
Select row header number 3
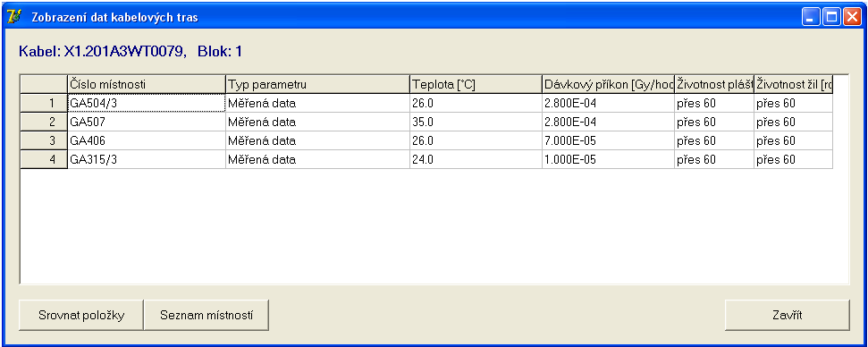click(44, 140)
